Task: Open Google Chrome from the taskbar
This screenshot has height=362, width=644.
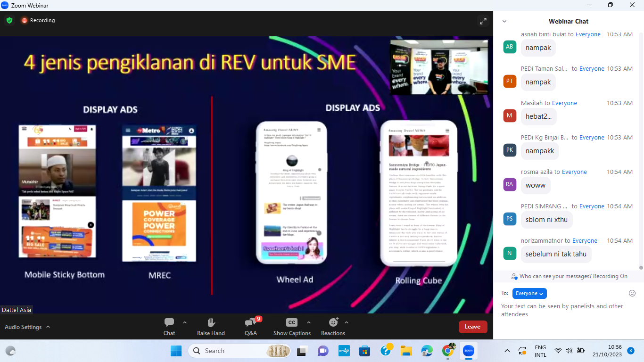Action: (448, 351)
